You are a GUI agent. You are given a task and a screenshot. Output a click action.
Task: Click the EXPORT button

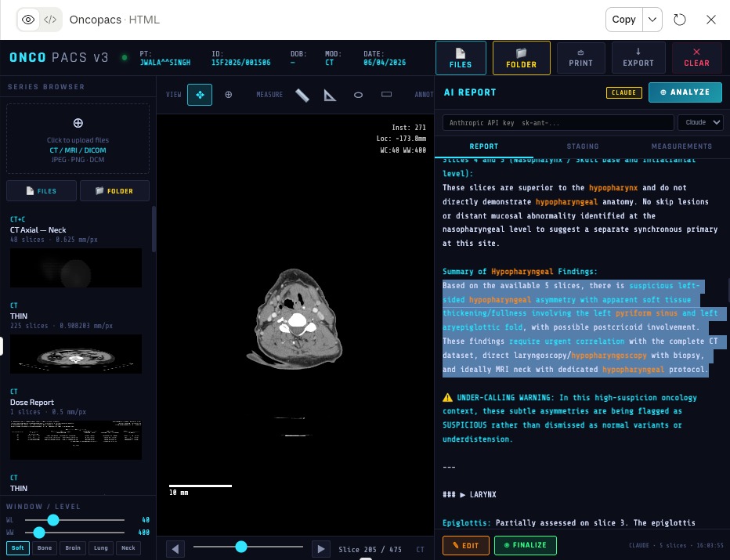[638, 58]
